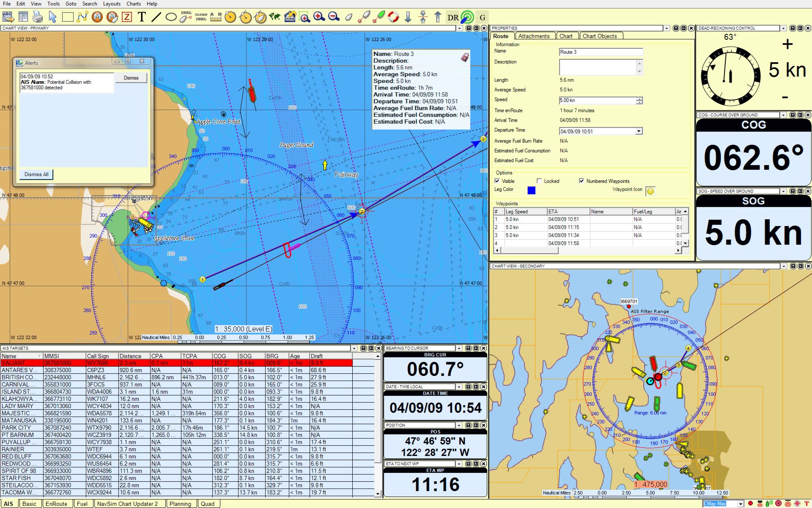The height and width of the screenshot is (508, 812).
Task: Click the Dismiss All button
Action: coord(36,174)
